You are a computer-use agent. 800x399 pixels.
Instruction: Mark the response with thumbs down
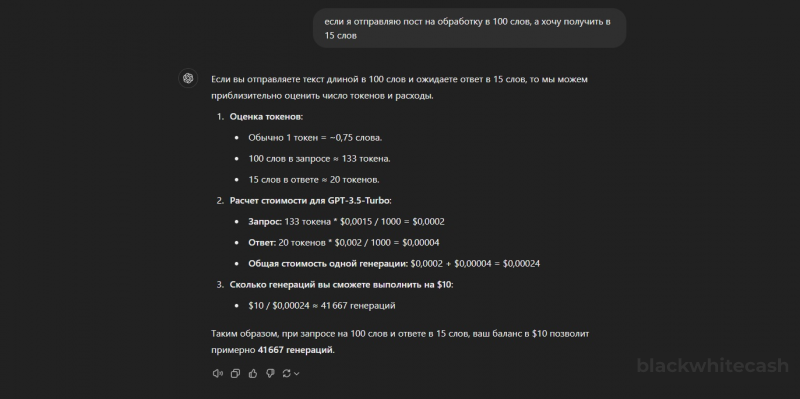270,373
